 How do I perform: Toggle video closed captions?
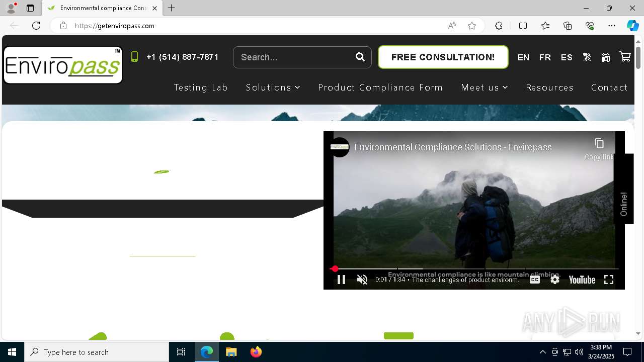(535, 280)
